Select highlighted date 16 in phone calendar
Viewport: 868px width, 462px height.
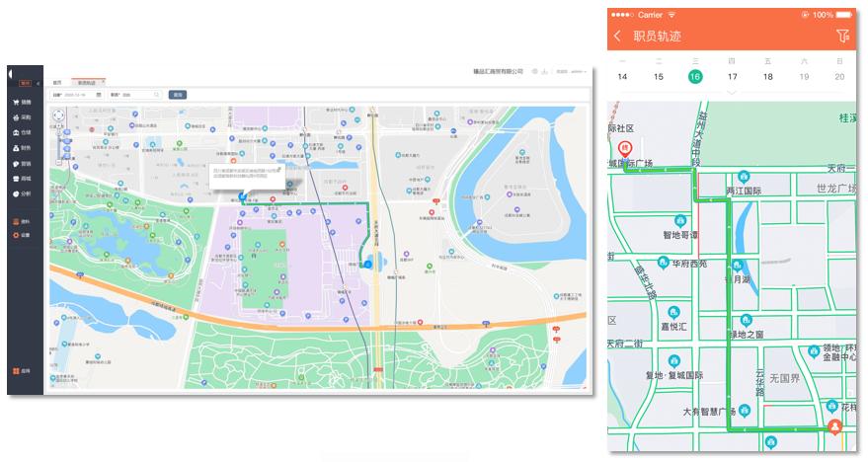pos(695,76)
